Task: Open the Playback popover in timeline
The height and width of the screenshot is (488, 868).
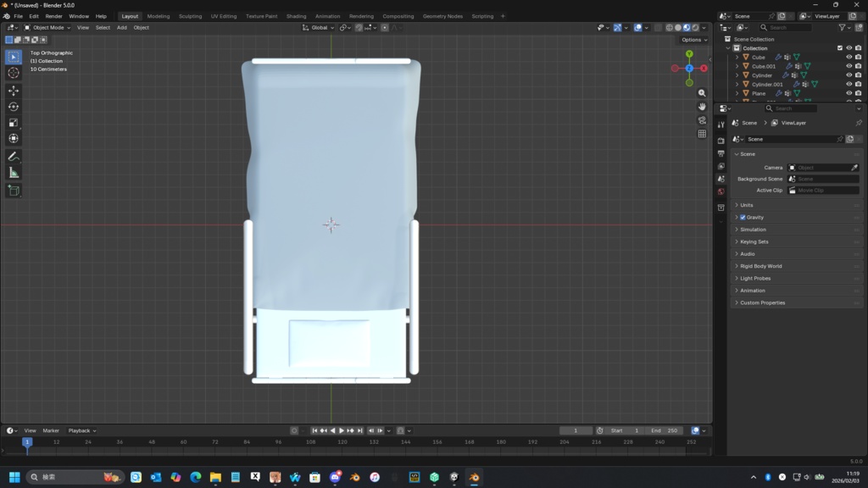Action: [81, 430]
